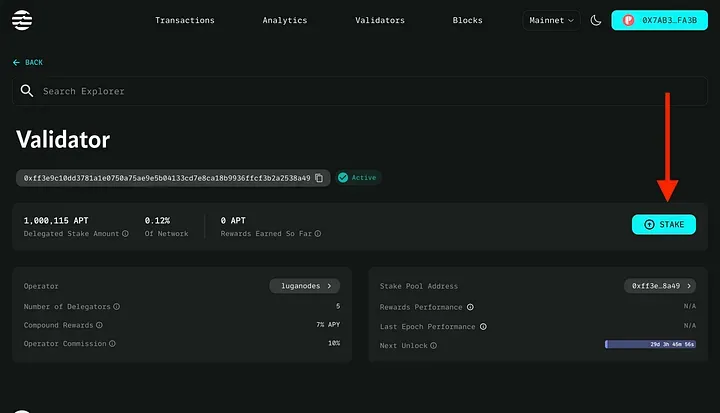Click info icon next to Number of Delegators
This screenshot has height=413, width=720.
[x=117, y=307]
